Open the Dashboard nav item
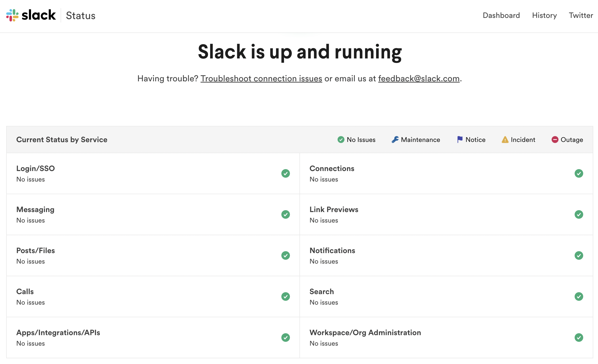This screenshot has height=364, width=598. (x=501, y=15)
